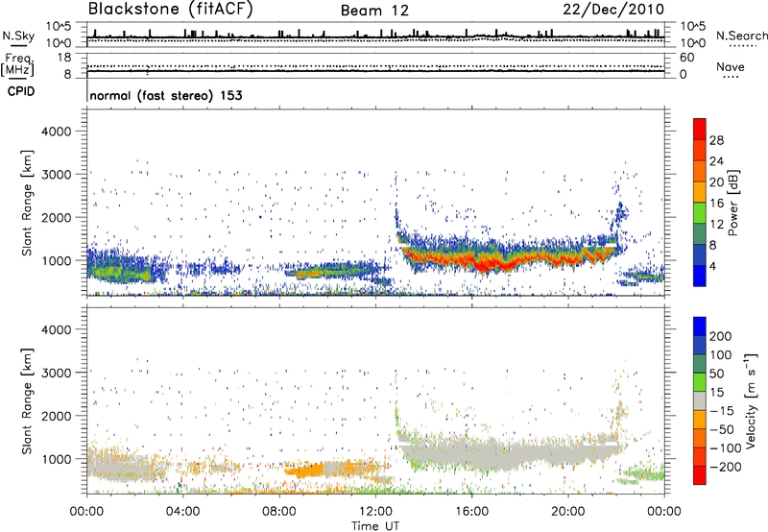Click the red bottom of the velocity colorbar
This screenshot has height=532, width=768.
pos(700,475)
